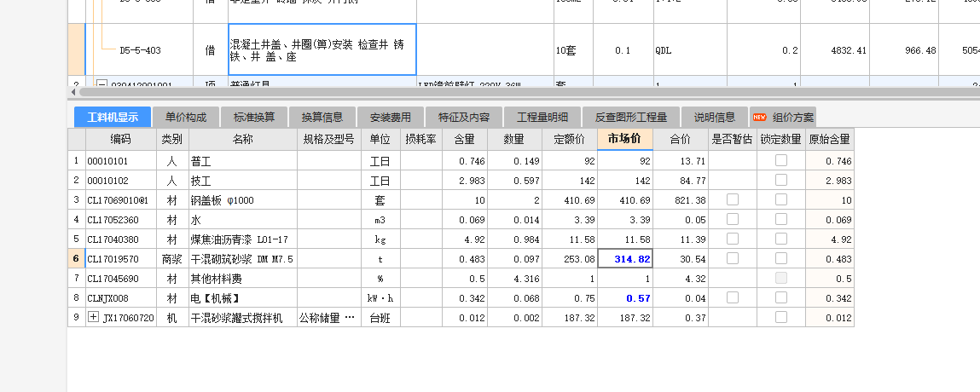This screenshot has height=392, width=980.
Task: Select row number 6 header
Action: point(76,259)
